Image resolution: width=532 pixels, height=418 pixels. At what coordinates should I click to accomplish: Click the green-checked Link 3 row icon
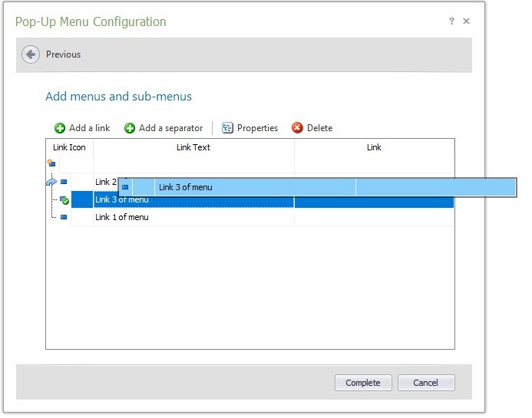click(64, 200)
